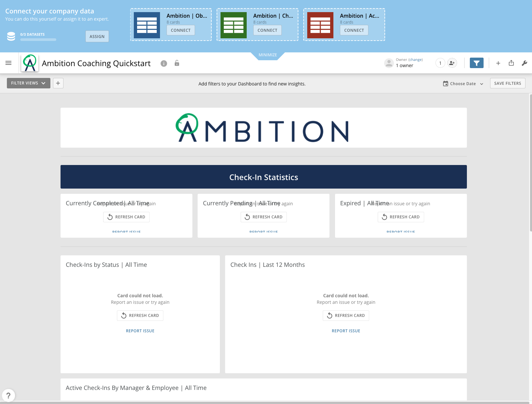The width and height of the screenshot is (532, 404).
Task: Click the Ambition logo app icon
Action: [30, 63]
